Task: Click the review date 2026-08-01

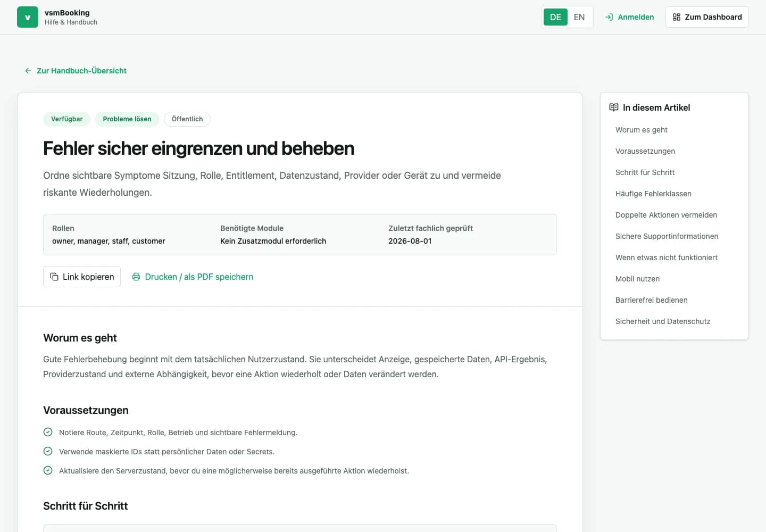Action: click(410, 241)
